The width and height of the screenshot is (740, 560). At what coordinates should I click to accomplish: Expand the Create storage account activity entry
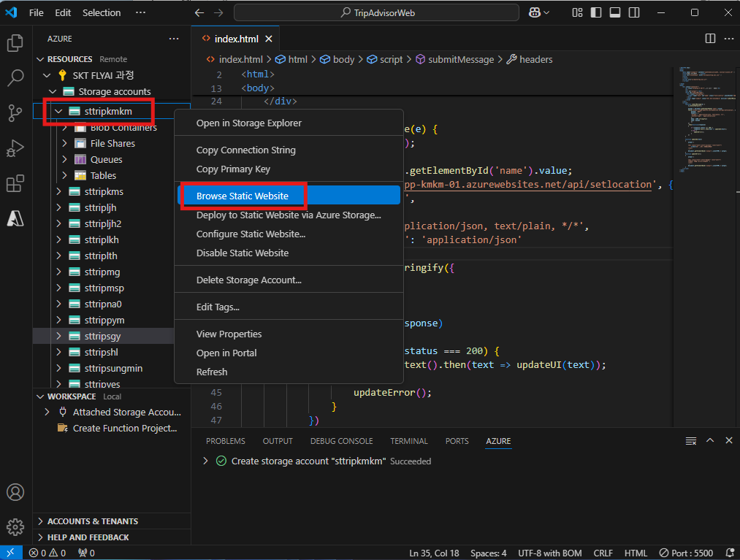click(205, 461)
